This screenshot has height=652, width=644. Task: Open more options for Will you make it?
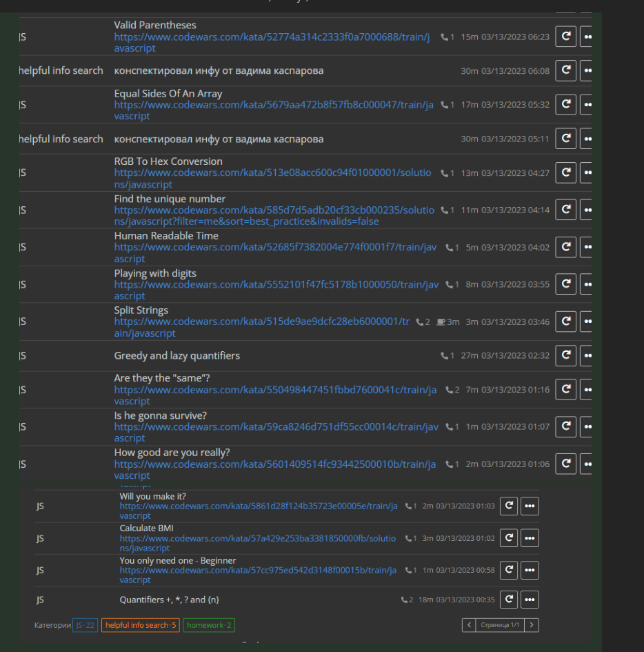coord(529,506)
